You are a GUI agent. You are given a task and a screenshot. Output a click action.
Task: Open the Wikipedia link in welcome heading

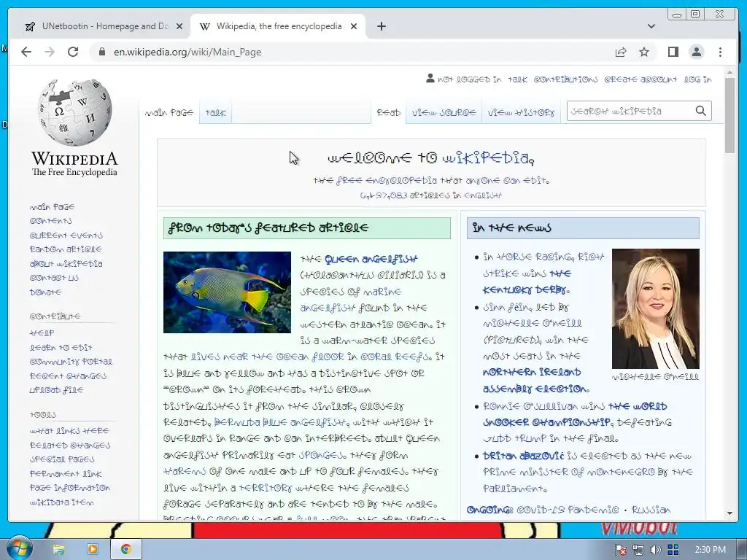coord(487,157)
